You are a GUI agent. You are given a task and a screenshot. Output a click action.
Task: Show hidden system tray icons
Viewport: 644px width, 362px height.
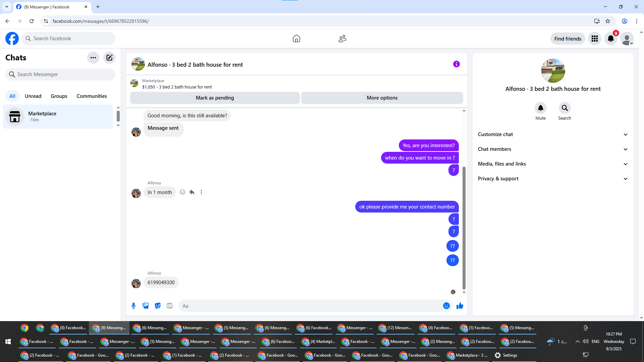click(578, 342)
